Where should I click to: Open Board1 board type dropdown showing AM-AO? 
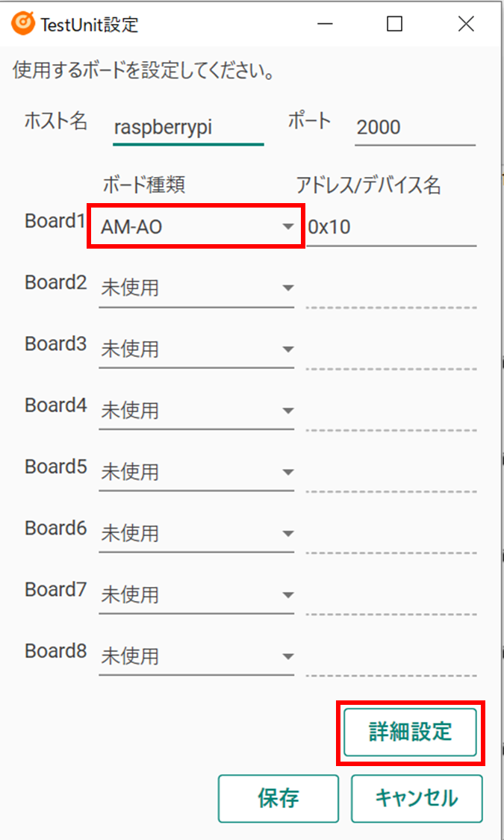[x=196, y=227]
